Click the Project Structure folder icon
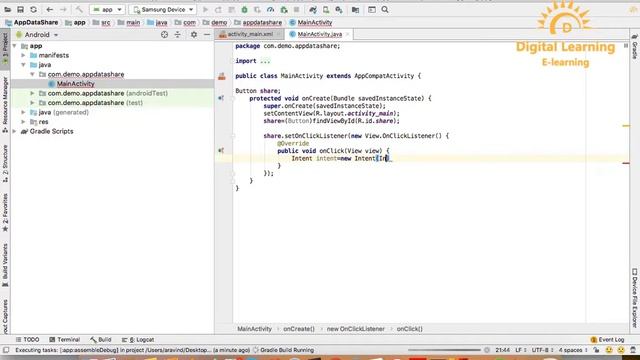 click(x=355, y=9)
